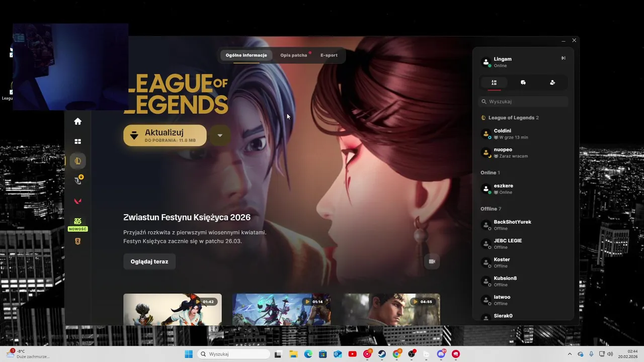
Task: Open Steam from taskbar
Action: 382,354
